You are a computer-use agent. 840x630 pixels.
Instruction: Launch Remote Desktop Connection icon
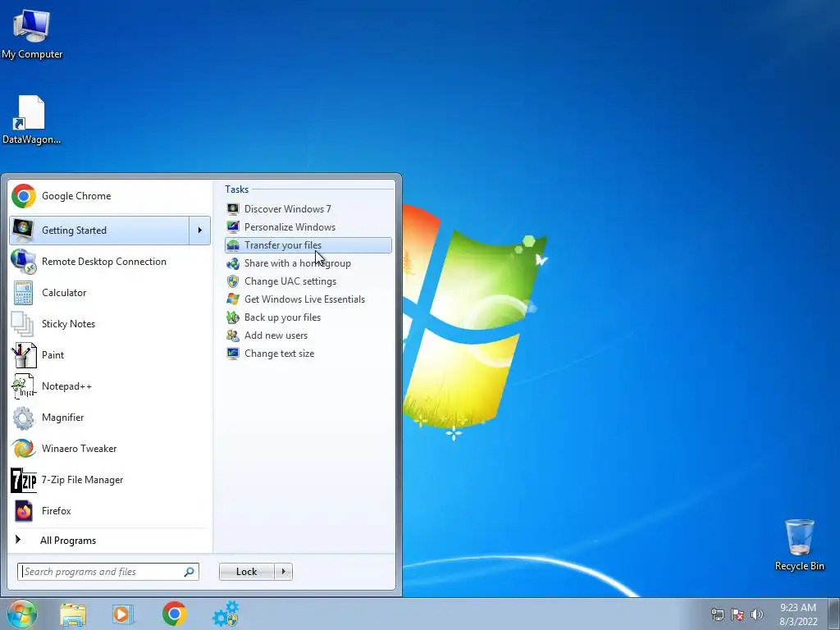[x=23, y=262]
